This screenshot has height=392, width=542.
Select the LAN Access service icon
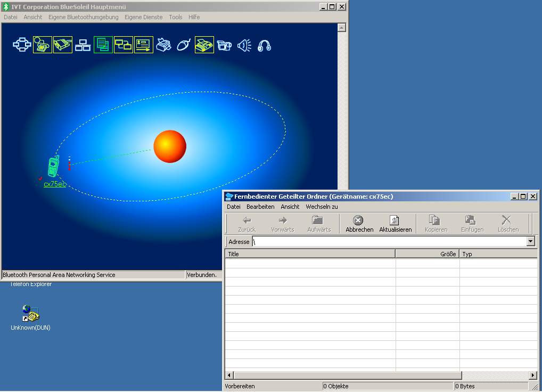pyautogui.click(x=83, y=45)
